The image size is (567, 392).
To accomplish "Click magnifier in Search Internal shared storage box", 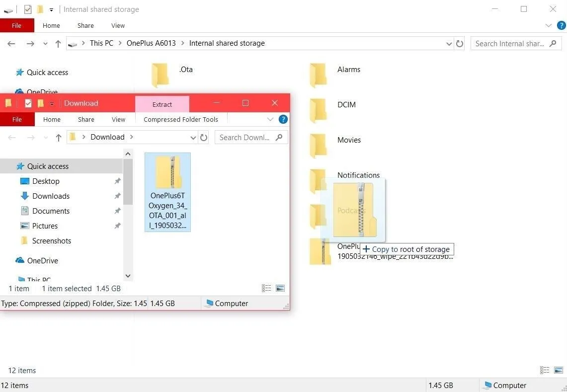I will click(x=553, y=43).
